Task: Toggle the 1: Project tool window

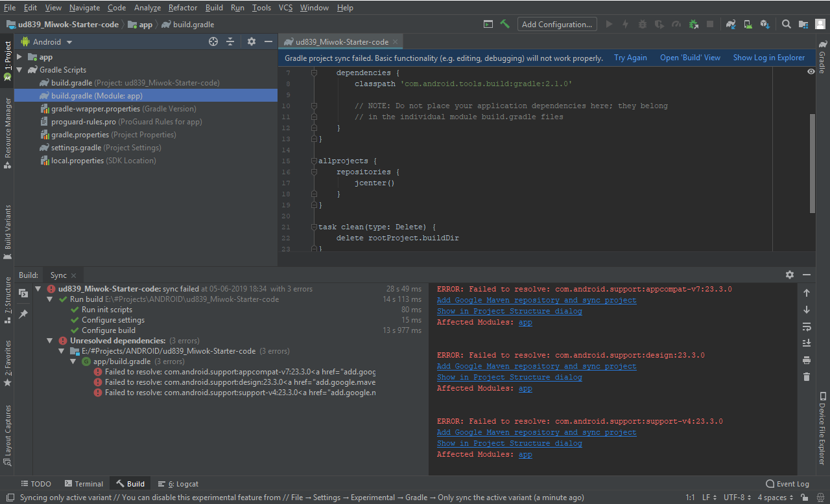Action: (7, 61)
